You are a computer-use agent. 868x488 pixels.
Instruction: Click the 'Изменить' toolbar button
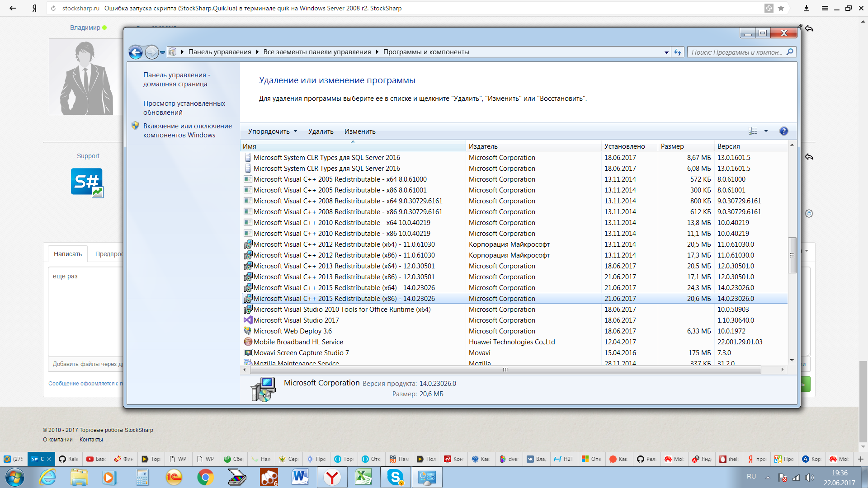pos(360,131)
